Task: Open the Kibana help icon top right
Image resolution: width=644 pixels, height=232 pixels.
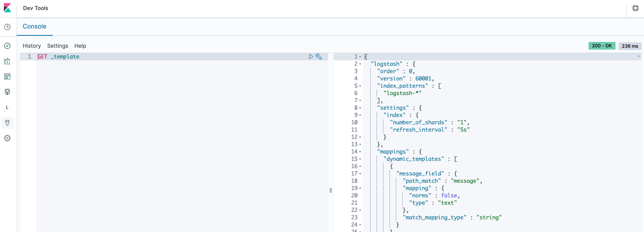Action: (x=636, y=8)
